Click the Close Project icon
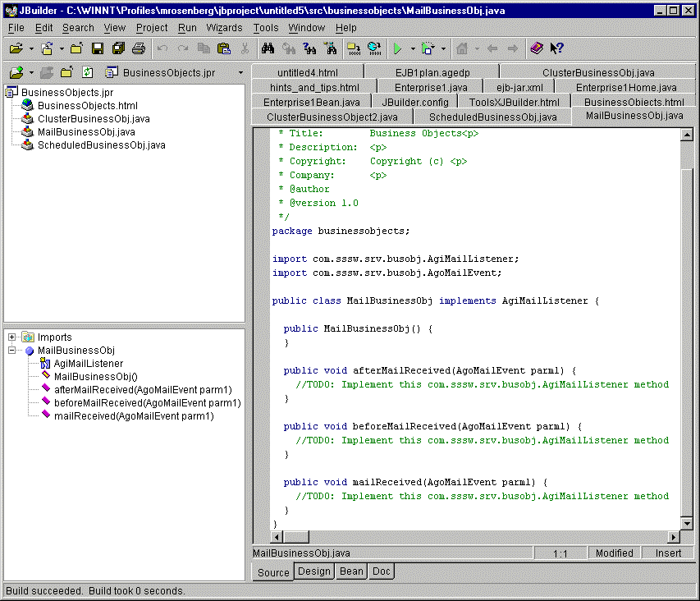Screen dimensions: 700x601 [x=67, y=72]
